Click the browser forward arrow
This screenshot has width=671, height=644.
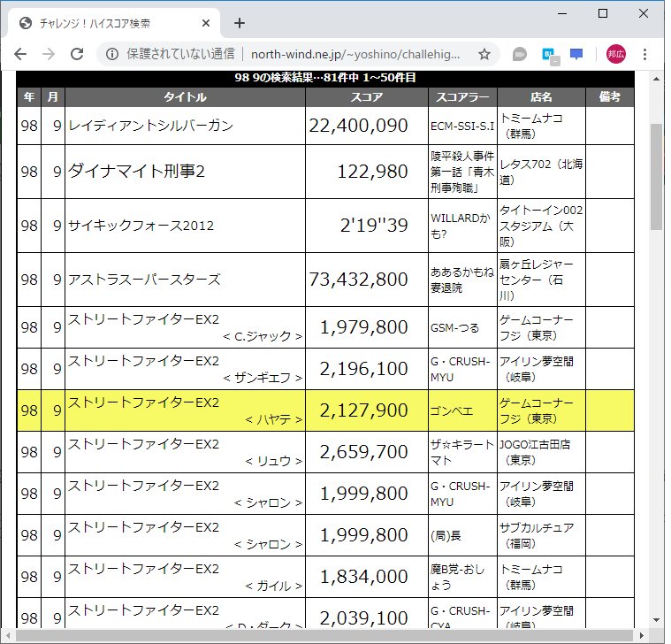tap(49, 54)
